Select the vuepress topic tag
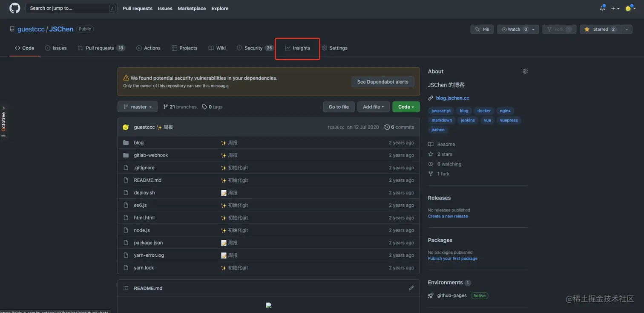 point(509,120)
